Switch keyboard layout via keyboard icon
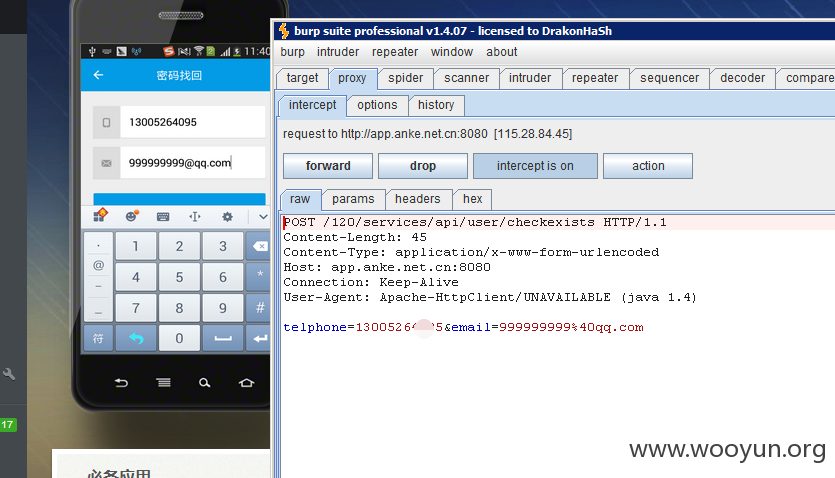Screen dimensions: 835x478 pos(163,217)
